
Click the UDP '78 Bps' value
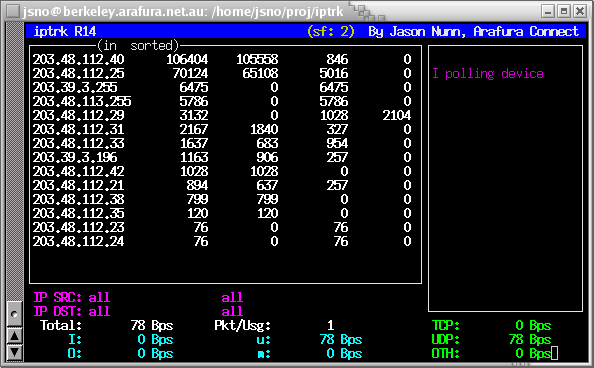pyautogui.click(x=530, y=340)
